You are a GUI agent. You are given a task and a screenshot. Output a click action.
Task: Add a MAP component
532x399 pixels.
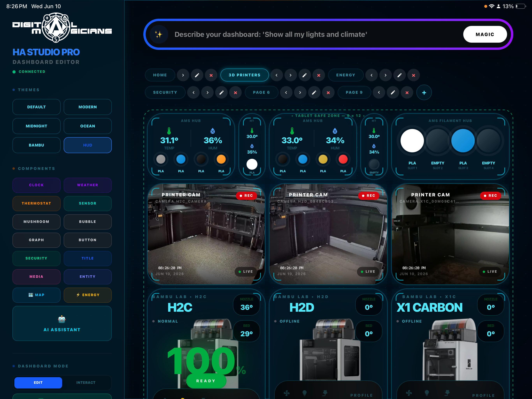click(37, 295)
